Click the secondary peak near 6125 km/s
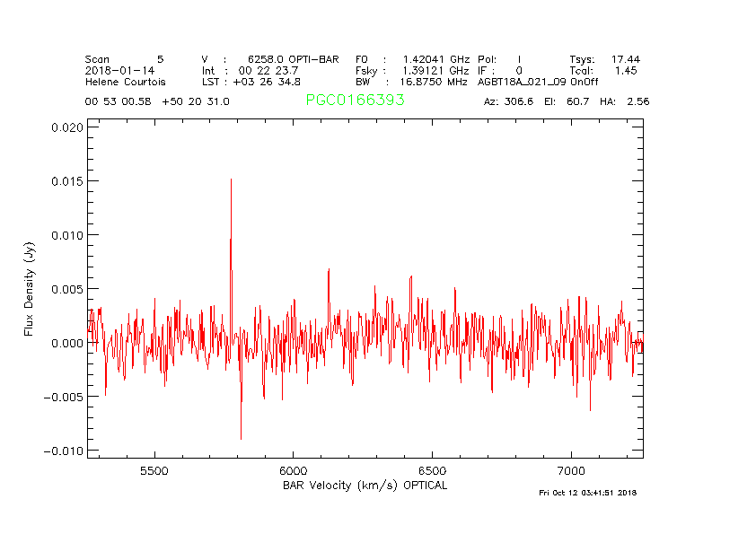 coord(329,270)
